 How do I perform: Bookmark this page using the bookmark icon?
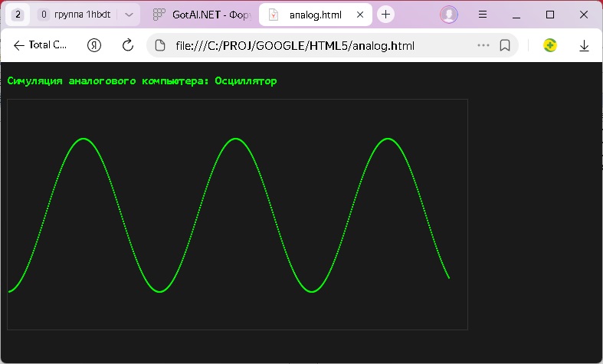tap(505, 45)
